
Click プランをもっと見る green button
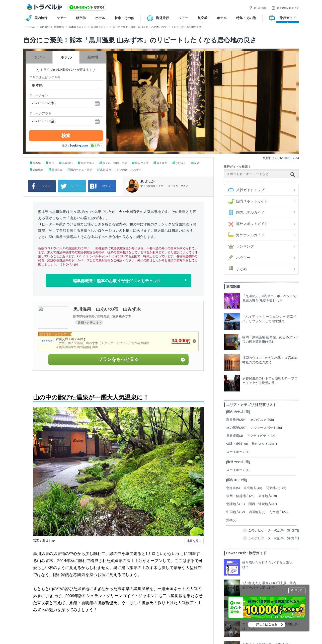(x=118, y=360)
